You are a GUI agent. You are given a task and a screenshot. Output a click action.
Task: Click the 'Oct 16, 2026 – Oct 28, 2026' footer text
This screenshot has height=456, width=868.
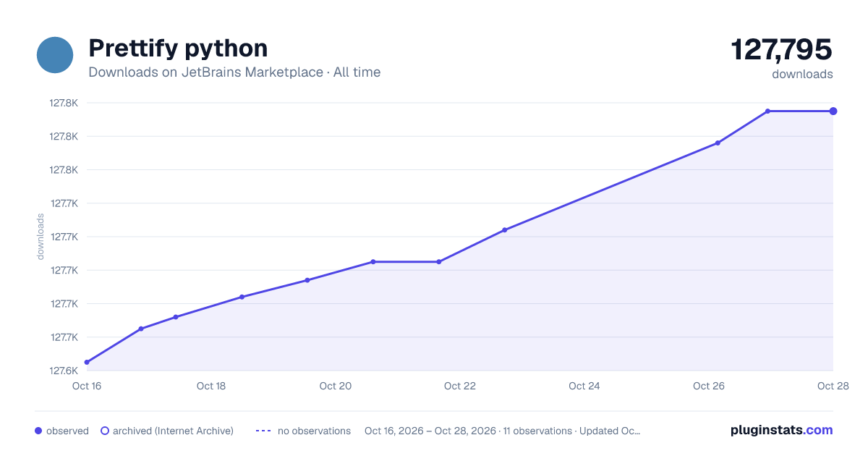(x=430, y=431)
